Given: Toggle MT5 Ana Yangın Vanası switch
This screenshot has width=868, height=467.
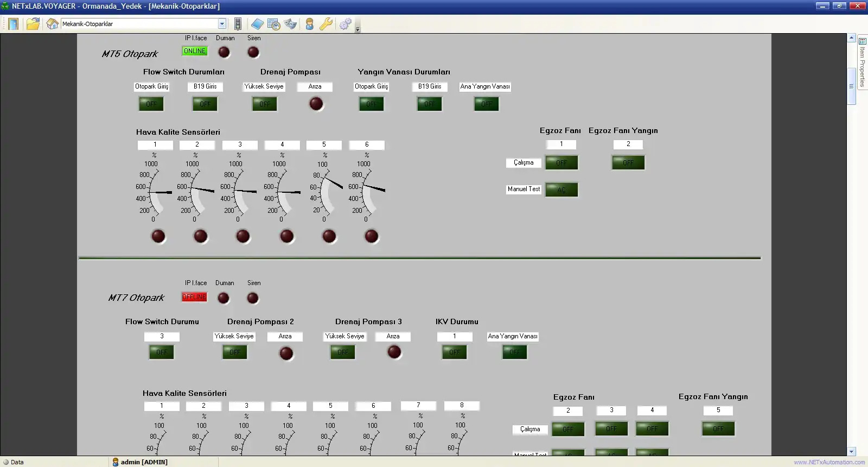Looking at the screenshot, I should point(486,104).
